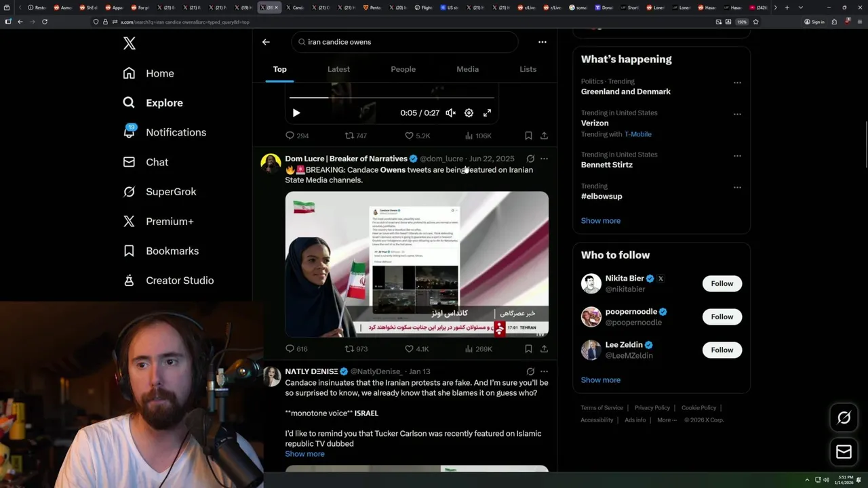Open Creator Studio from the sidebar

coord(168,281)
